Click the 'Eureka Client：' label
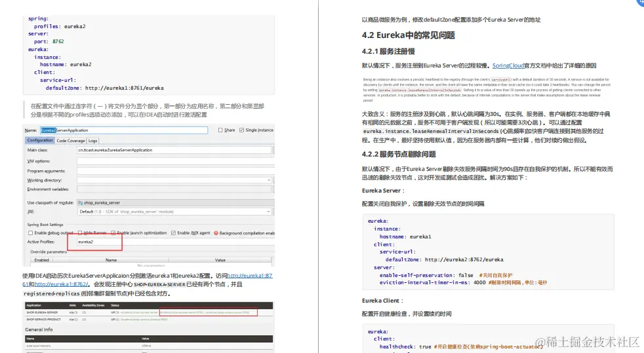Viewport: 644px width, 353px height. (382, 301)
